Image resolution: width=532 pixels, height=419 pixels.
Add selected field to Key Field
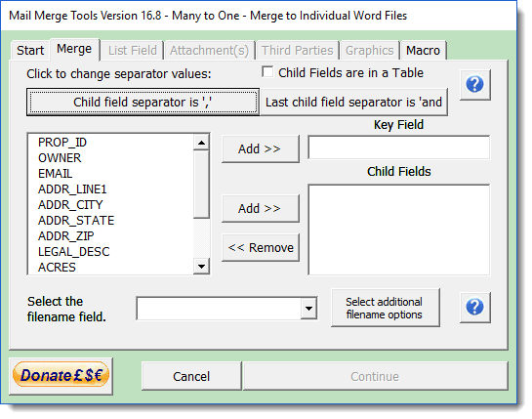click(x=261, y=149)
